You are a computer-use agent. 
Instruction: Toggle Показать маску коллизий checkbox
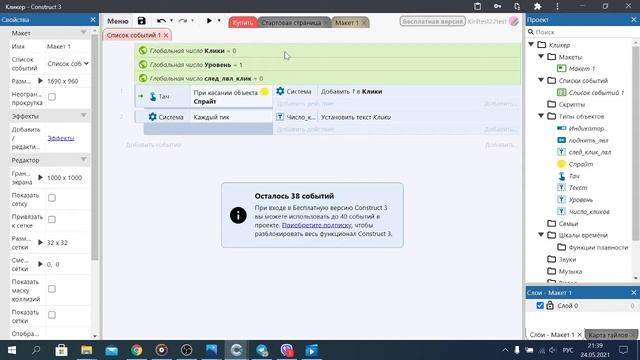52,289
